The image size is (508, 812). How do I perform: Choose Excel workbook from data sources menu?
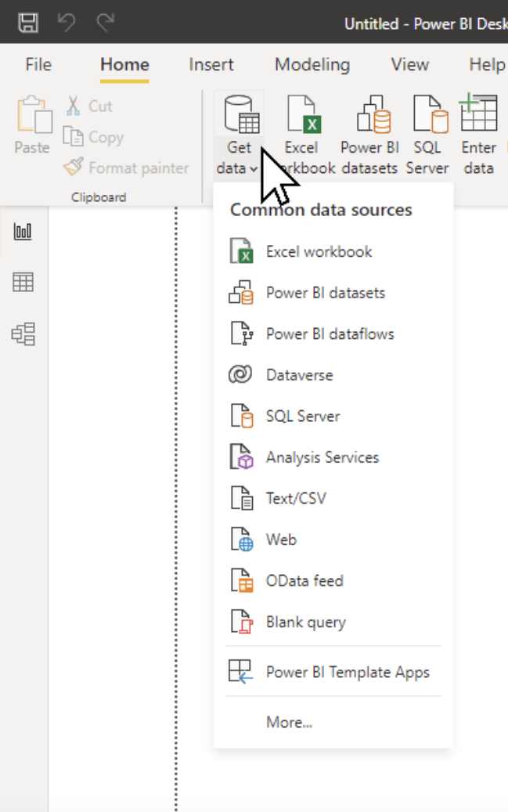coord(333,251)
